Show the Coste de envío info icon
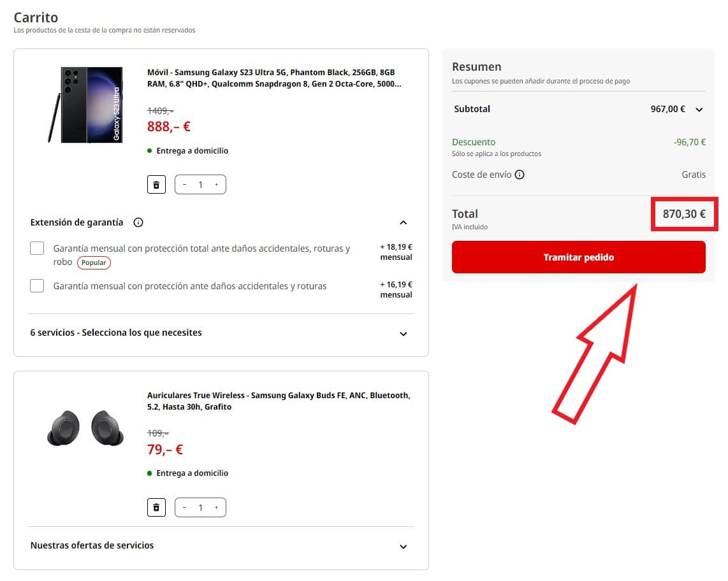 (x=520, y=175)
